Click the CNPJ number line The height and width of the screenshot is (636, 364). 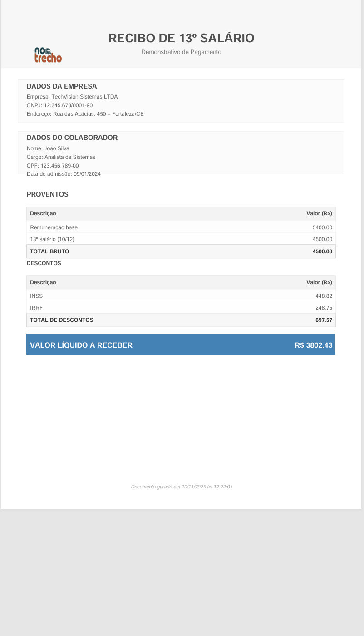[x=59, y=105]
